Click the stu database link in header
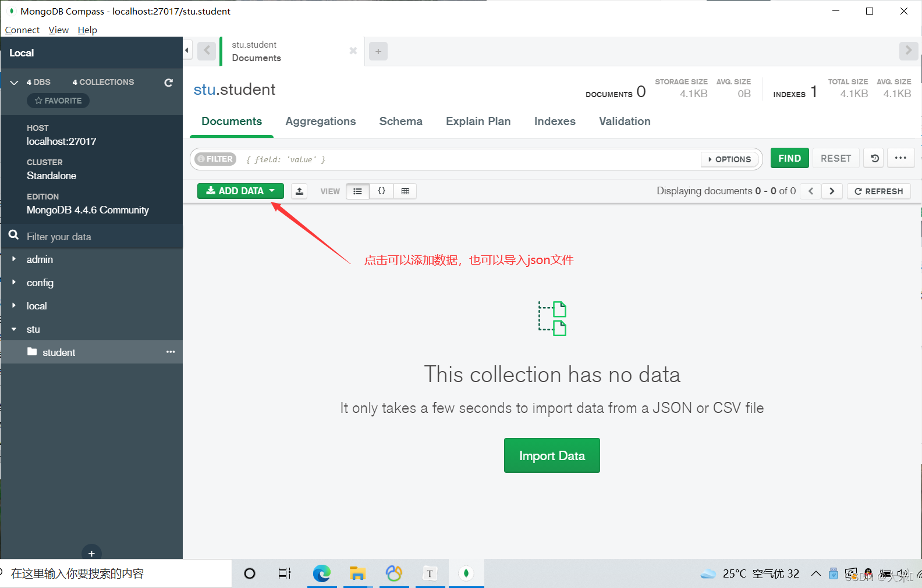 pos(204,90)
